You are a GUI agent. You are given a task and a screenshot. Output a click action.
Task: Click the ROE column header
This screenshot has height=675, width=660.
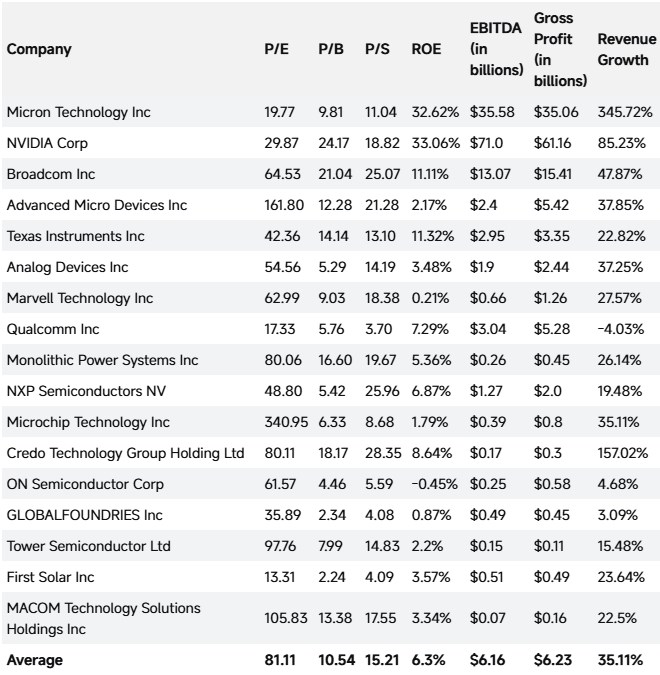pos(426,49)
